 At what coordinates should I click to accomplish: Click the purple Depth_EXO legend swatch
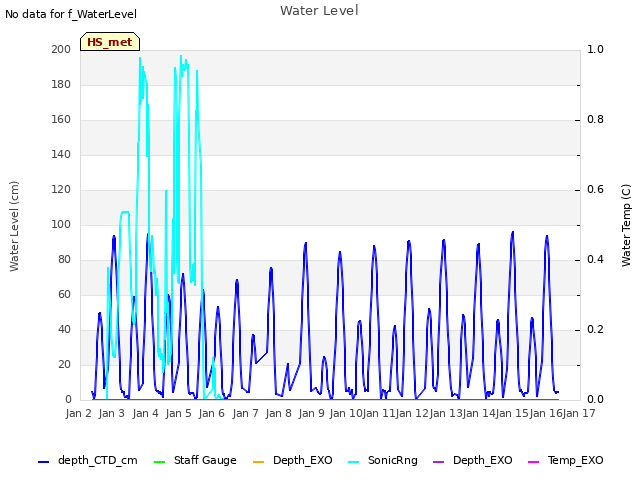(438, 462)
